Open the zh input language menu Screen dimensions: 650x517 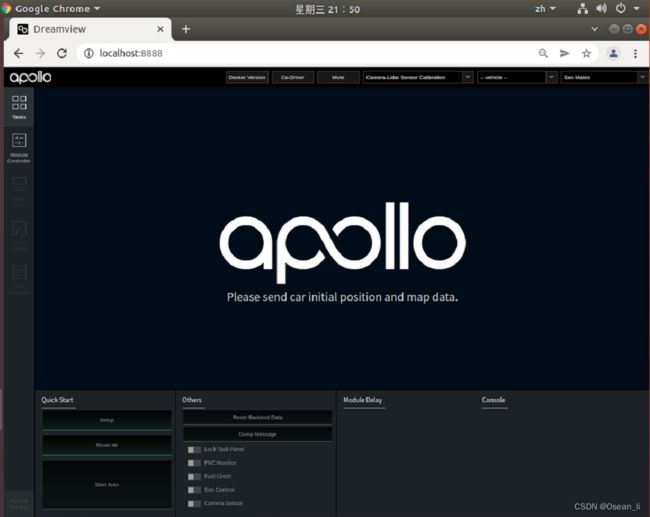pos(545,9)
